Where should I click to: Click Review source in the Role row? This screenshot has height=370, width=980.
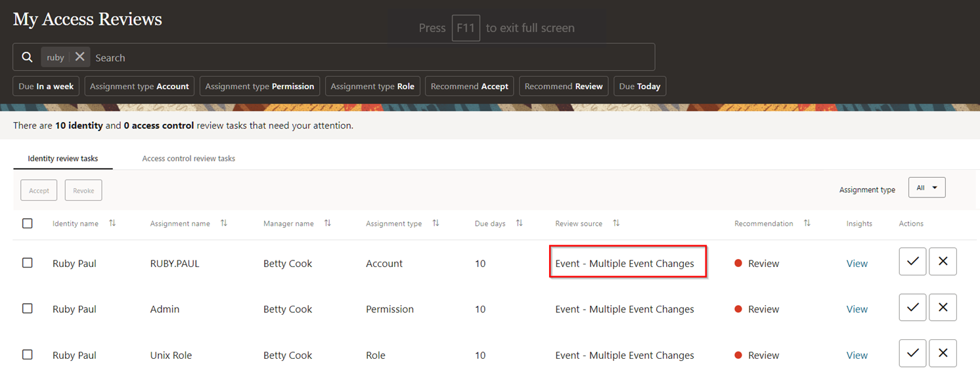(x=625, y=355)
